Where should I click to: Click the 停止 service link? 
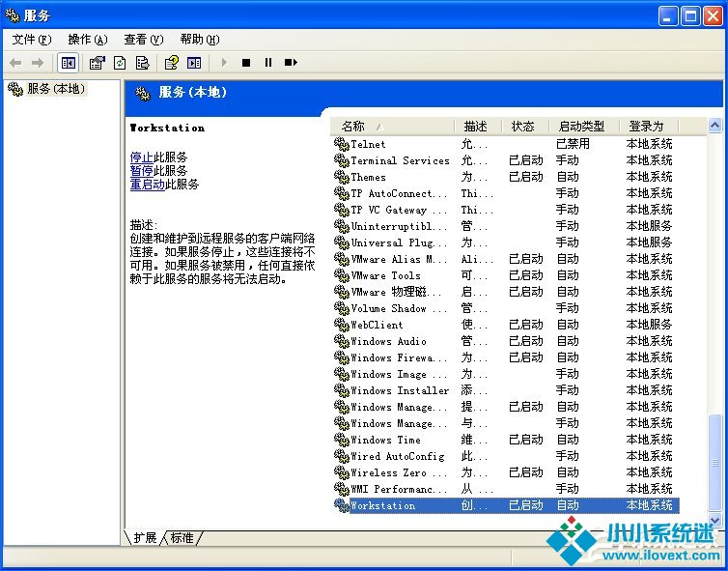click(x=142, y=157)
